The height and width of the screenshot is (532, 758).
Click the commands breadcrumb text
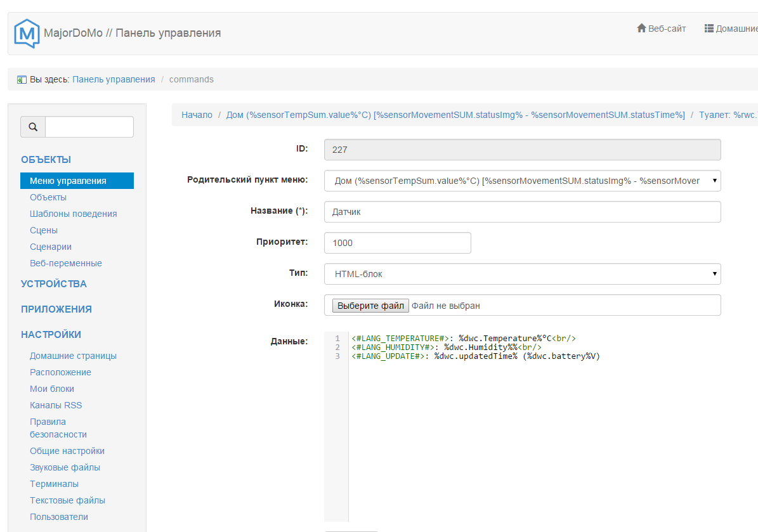[x=192, y=79]
